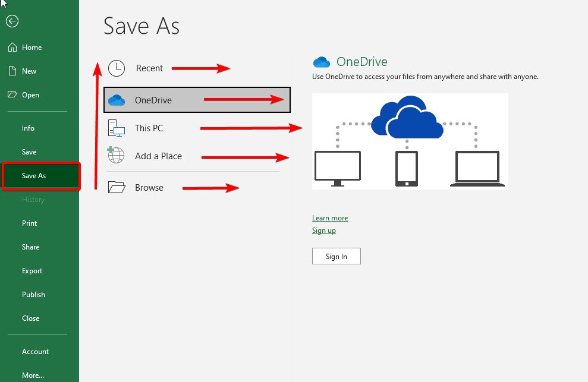
Task: Click the This PC computer icon
Action: click(x=117, y=128)
